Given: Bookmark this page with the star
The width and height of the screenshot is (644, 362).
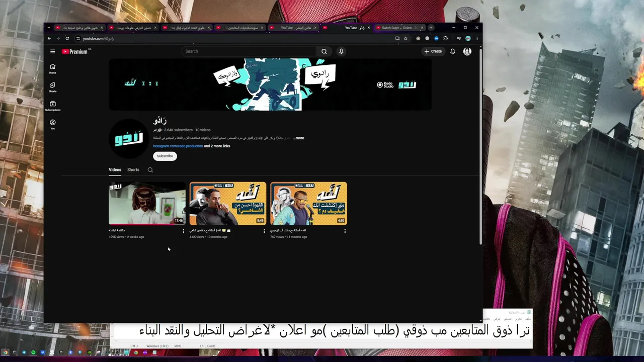Looking at the screenshot, I should coord(406,38).
